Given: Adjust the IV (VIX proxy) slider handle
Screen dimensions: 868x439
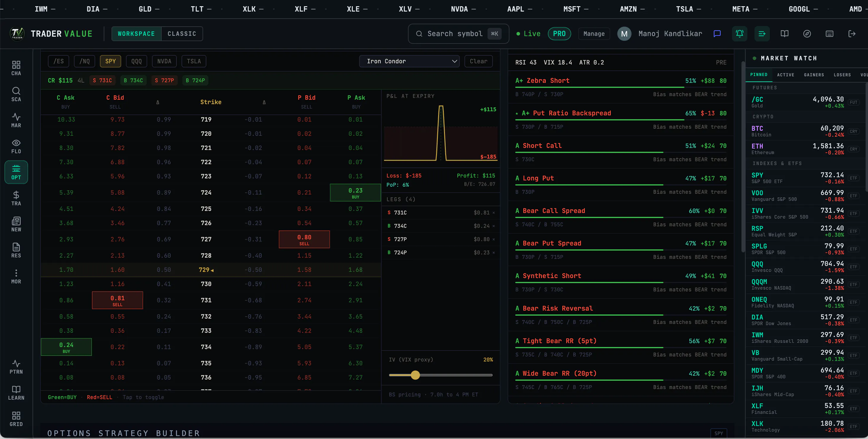Looking at the screenshot, I should (415, 375).
